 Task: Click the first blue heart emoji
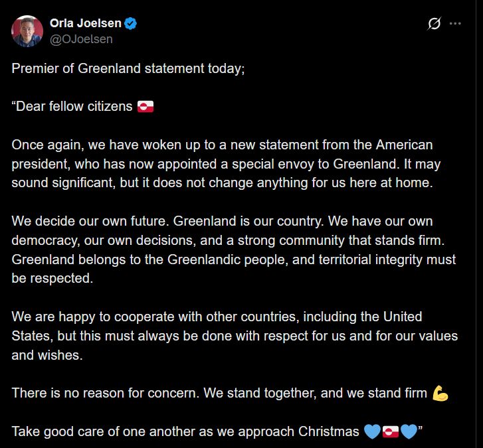[x=372, y=432]
